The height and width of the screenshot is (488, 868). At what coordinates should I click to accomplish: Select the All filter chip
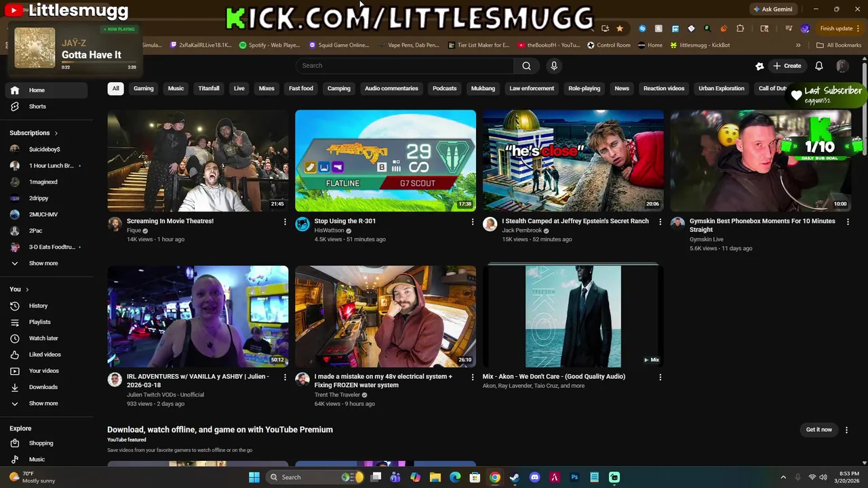point(115,88)
